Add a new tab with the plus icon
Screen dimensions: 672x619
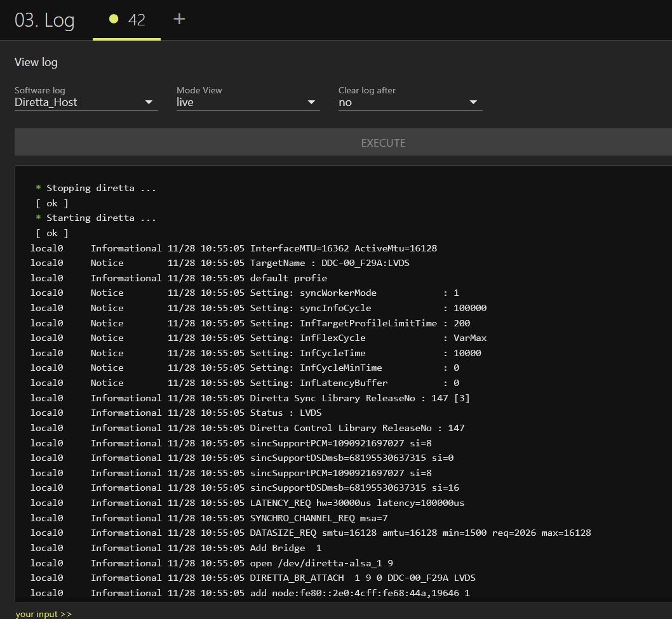tap(179, 19)
